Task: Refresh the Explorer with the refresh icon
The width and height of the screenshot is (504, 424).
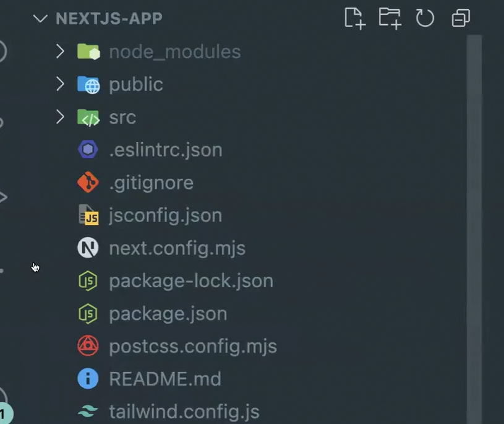Action: (x=425, y=18)
